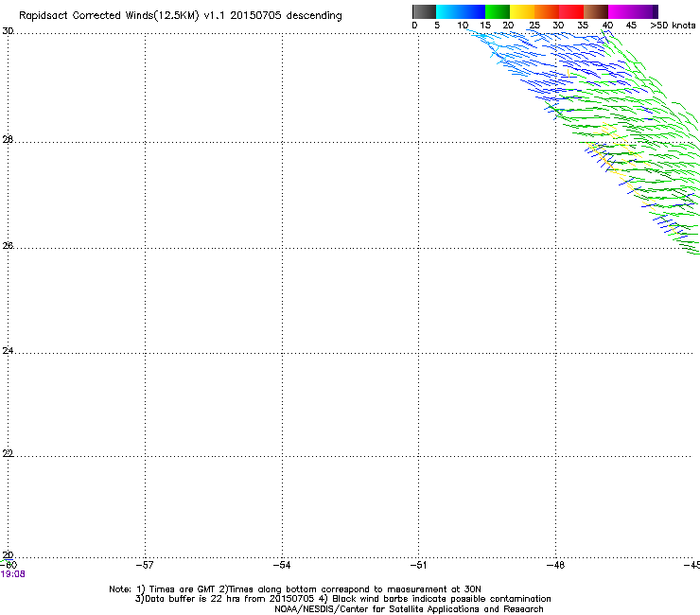Click the cyan 5-10 knots legend segment
The width and height of the screenshot is (700, 615).
[x=448, y=11]
